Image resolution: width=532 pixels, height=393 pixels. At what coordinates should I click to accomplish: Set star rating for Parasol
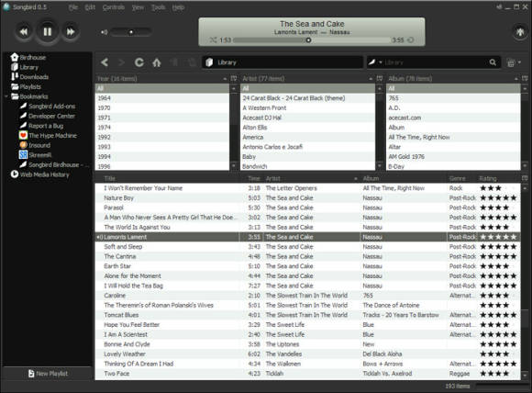pyautogui.click(x=498, y=208)
